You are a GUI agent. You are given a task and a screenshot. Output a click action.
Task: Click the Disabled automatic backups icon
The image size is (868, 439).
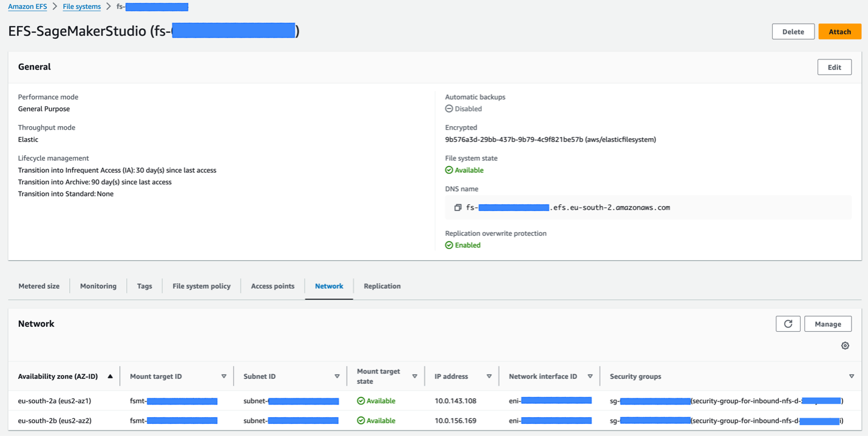(x=449, y=109)
